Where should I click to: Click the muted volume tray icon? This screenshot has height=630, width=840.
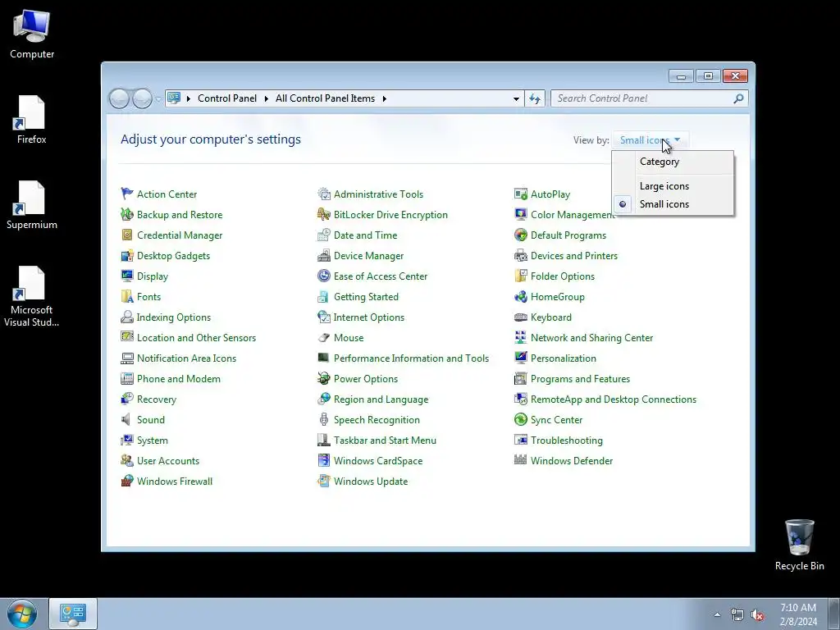point(757,615)
